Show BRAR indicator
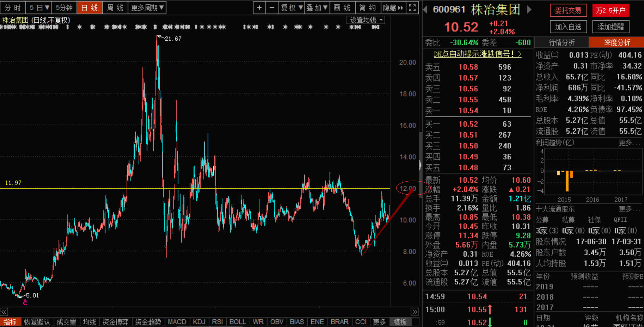Image resolution: width=644 pixels, height=327 pixels. [340, 322]
